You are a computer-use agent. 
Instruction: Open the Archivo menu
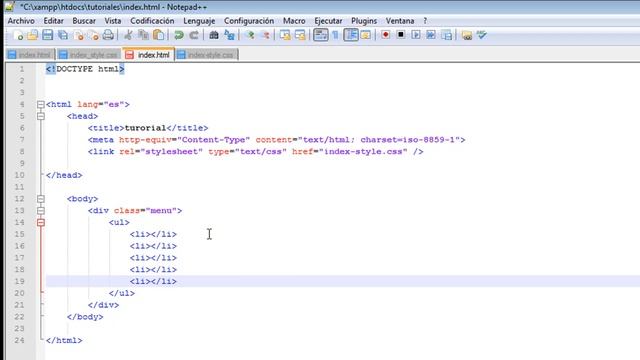click(x=21, y=21)
